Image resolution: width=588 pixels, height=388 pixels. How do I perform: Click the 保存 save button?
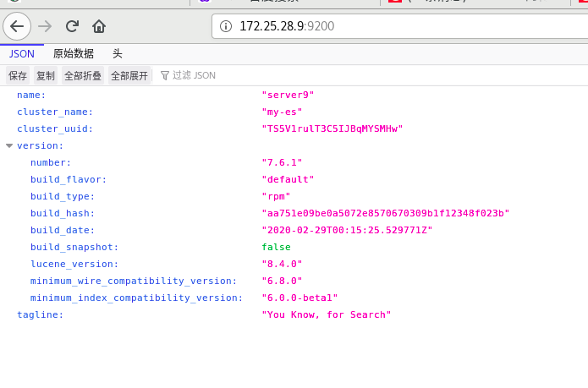(18, 75)
